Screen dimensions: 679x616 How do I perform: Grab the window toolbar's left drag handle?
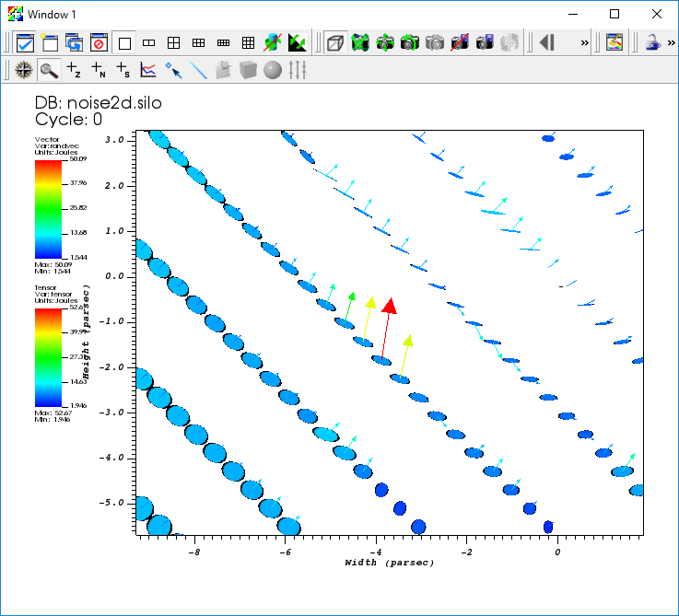pyautogui.click(x=6, y=43)
